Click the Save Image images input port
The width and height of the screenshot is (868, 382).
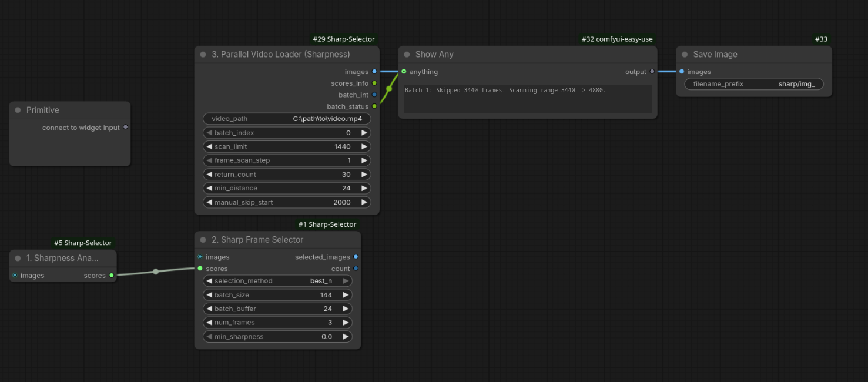682,72
